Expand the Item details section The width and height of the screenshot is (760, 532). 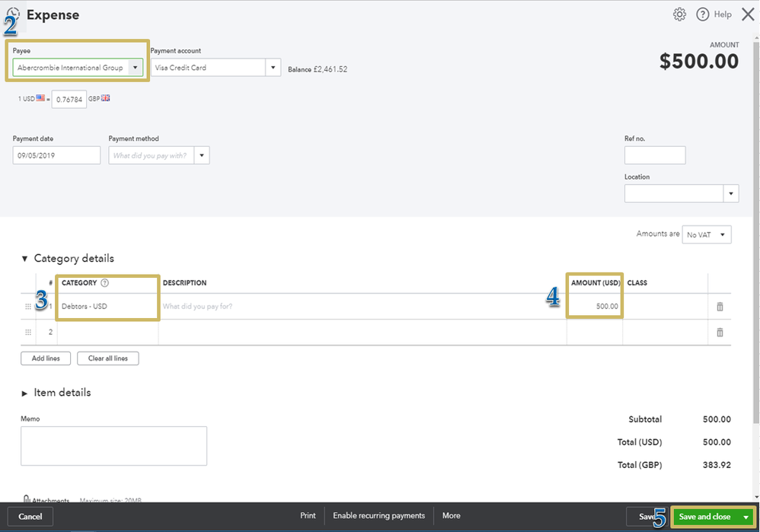24,393
